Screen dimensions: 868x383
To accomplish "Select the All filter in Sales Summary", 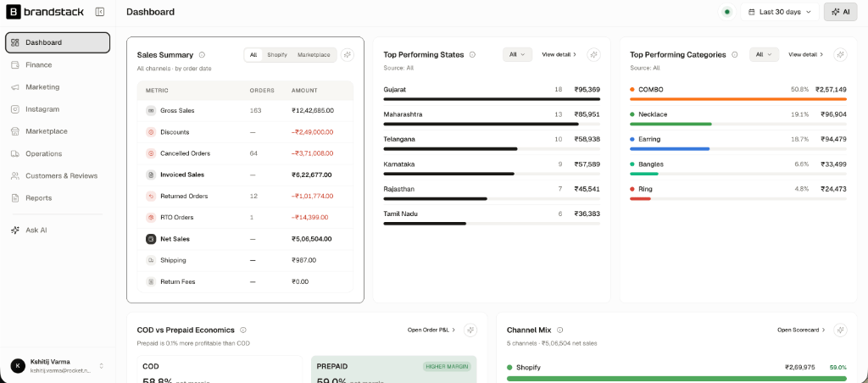I will tap(253, 55).
